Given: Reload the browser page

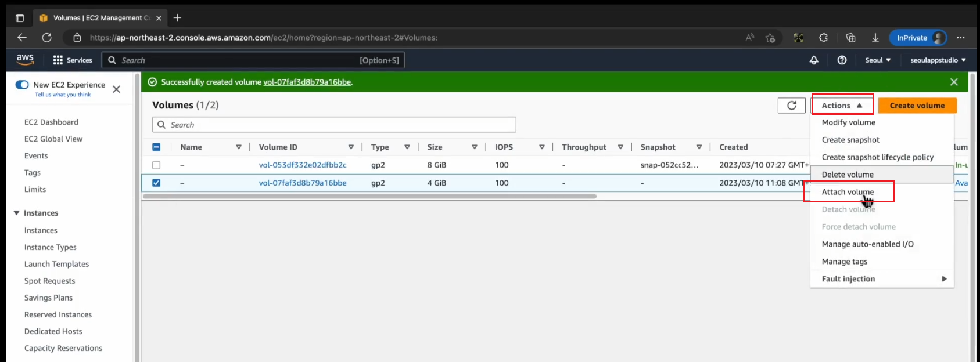Looking at the screenshot, I should (x=47, y=38).
